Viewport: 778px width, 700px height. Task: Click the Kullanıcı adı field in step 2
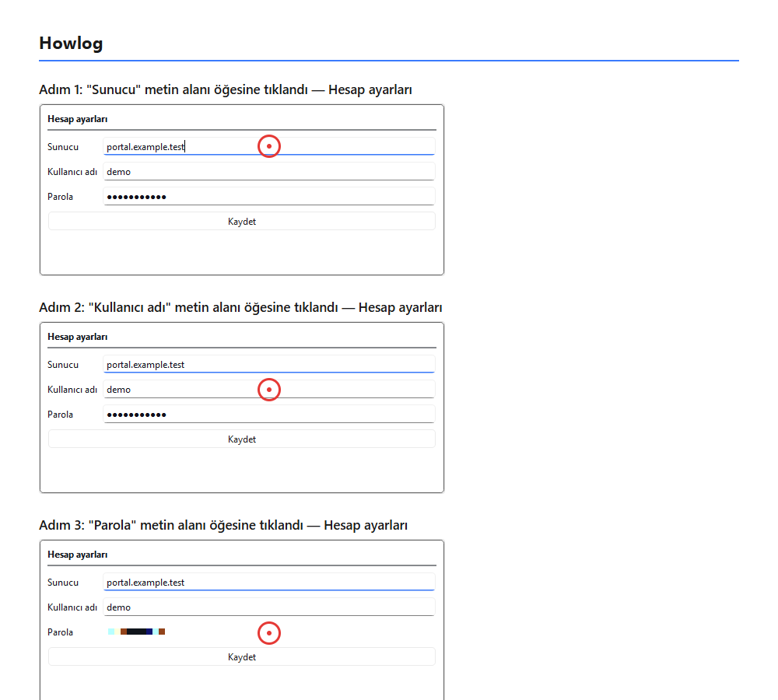coord(269,389)
